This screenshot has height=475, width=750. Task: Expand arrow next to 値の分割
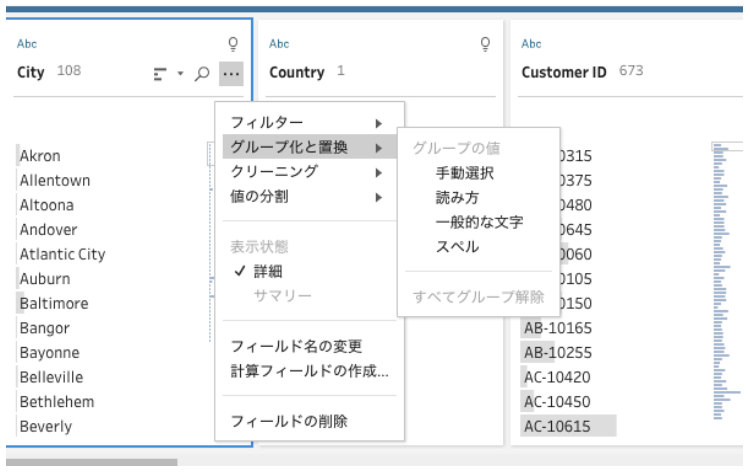click(x=379, y=198)
